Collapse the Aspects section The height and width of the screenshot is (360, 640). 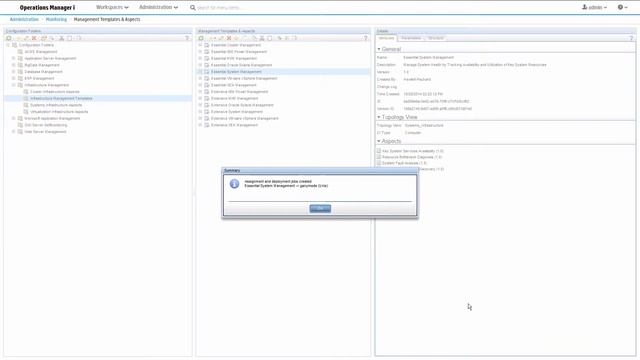(379, 141)
